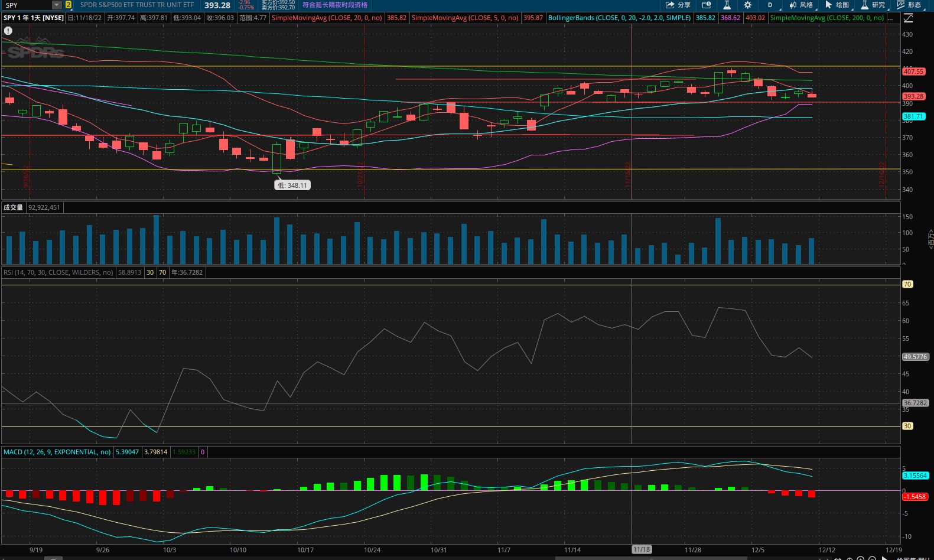Click the MACD value 5.39047
This screenshot has width=934, height=560.
(127, 452)
